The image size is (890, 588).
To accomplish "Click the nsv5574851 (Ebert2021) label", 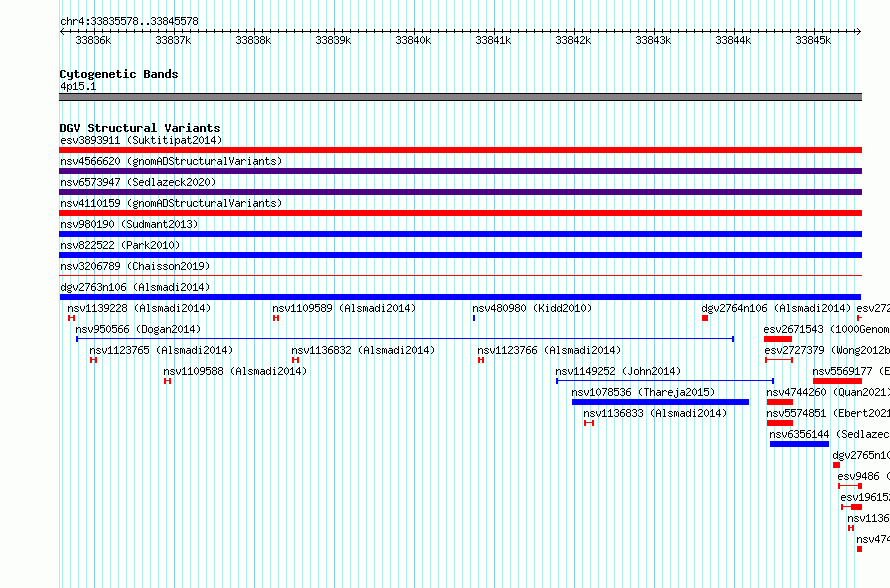I will pos(828,413).
